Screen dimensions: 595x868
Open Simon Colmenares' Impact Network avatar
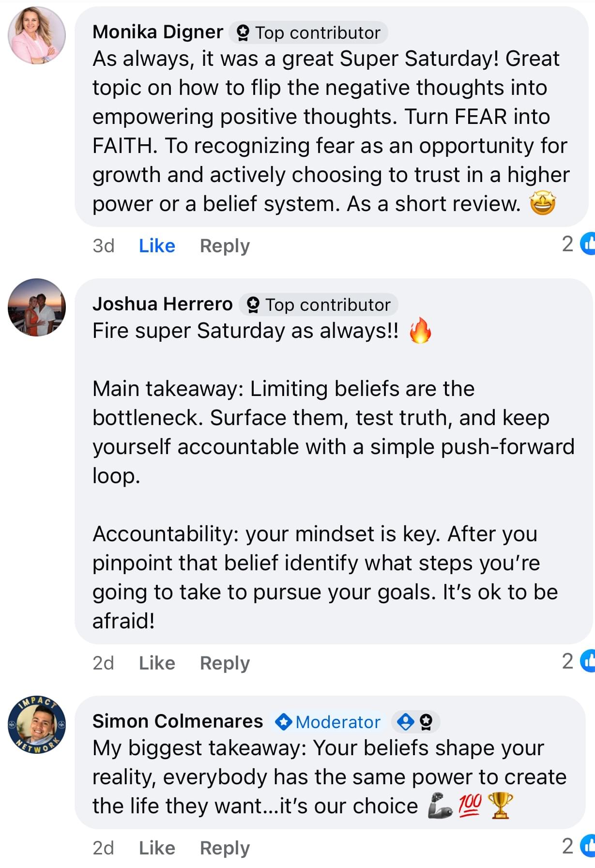coord(37,725)
